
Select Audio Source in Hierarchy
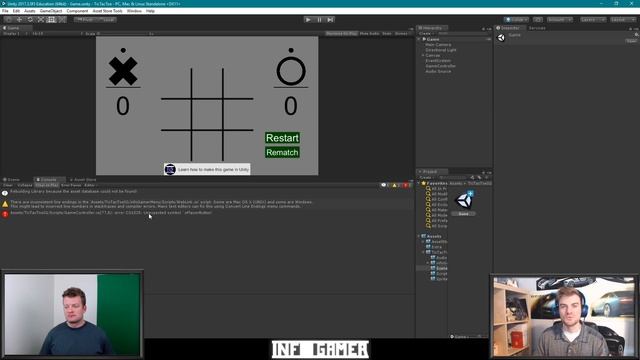[x=438, y=71]
